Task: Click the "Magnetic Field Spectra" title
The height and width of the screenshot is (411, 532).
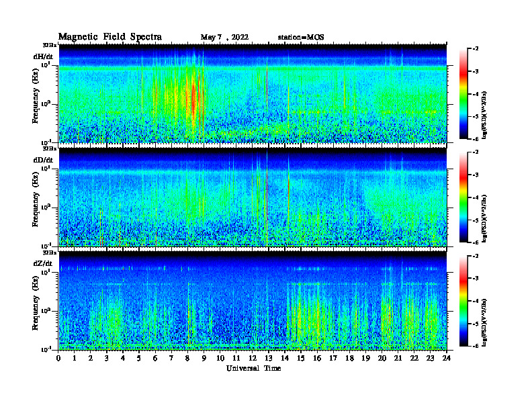Action: tap(110, 37)
